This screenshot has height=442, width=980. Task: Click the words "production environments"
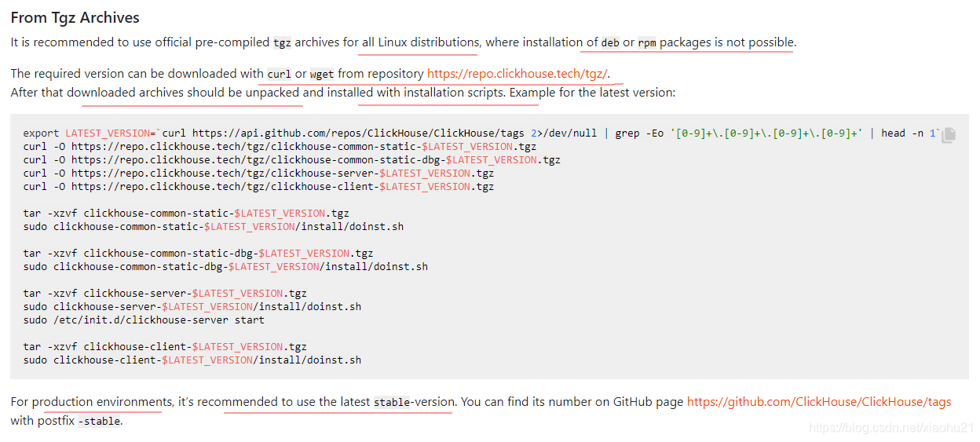(x=102, y=402)
